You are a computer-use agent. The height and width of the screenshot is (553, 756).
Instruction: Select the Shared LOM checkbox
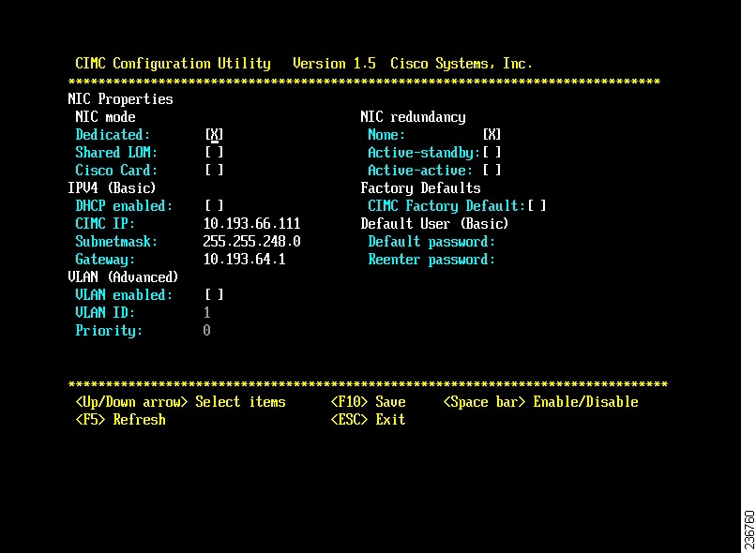213,152
